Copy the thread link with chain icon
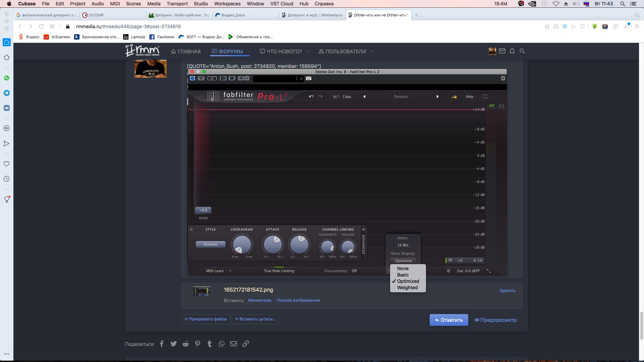This screenshot has height=362, width=644. [246, 344]
